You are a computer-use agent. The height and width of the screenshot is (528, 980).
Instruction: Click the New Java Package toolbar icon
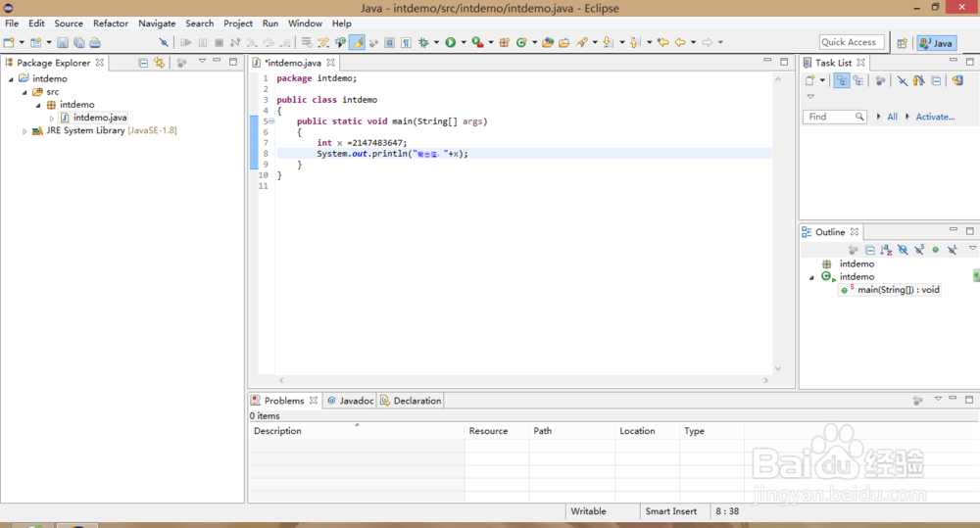pos(505,42)
